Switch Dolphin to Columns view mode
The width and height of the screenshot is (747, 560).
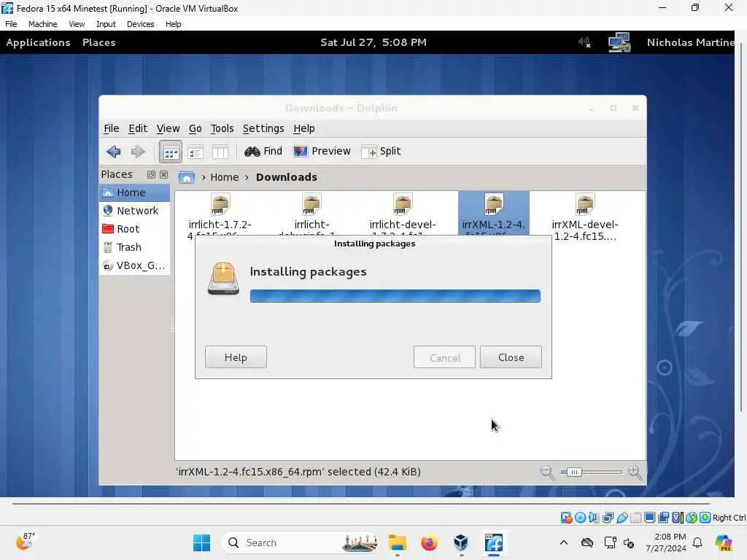tap(220, 152)
